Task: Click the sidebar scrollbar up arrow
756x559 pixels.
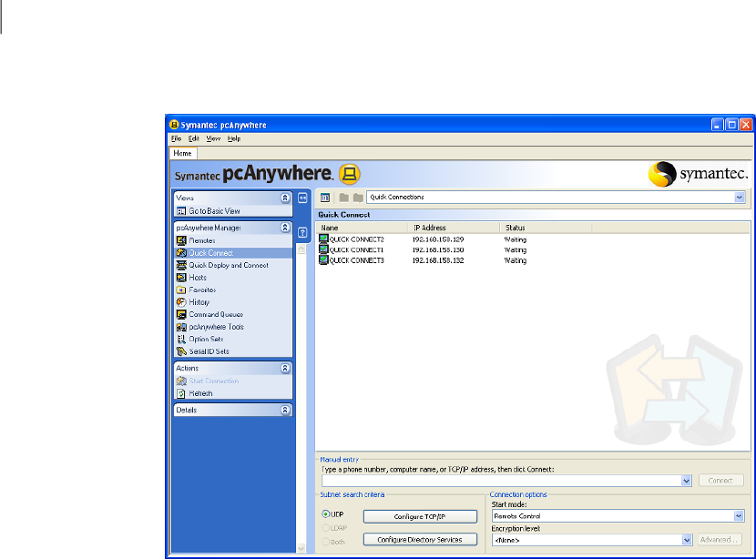Action: coord(301,249)
